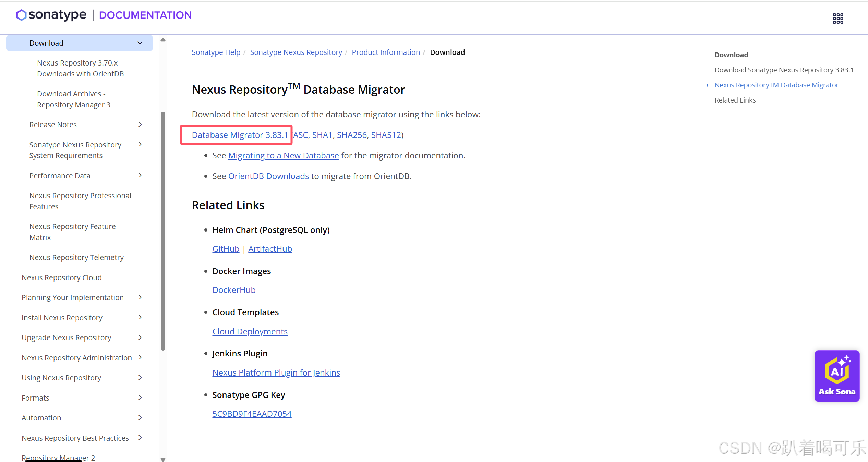Click sidebar scrollbar down arrow
The width and height of the screenshot is (868, 462).
[163, 459]
